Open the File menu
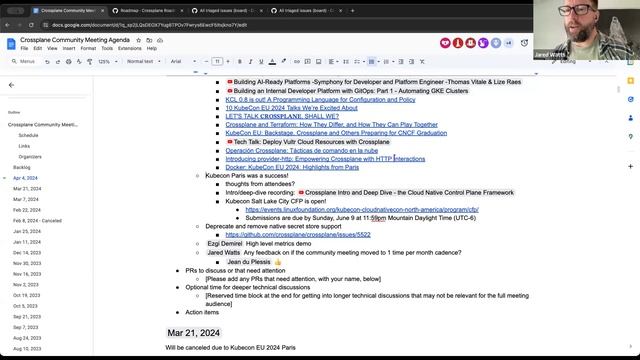Image resolution: width=640 pixels, height=360 pixels. coord(24,48)
